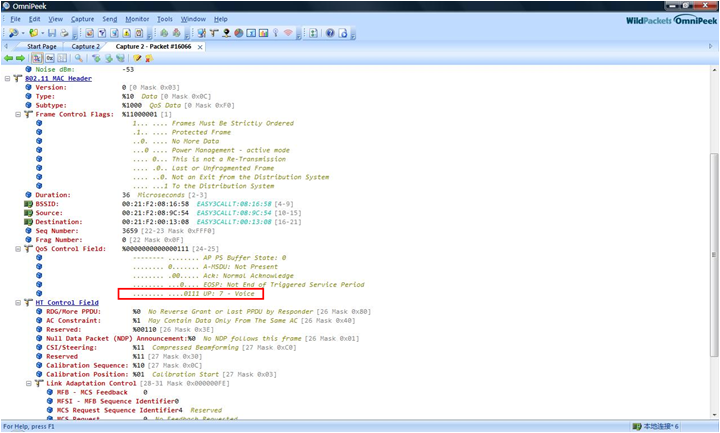Select the AC Constraint row

point(195,321)
